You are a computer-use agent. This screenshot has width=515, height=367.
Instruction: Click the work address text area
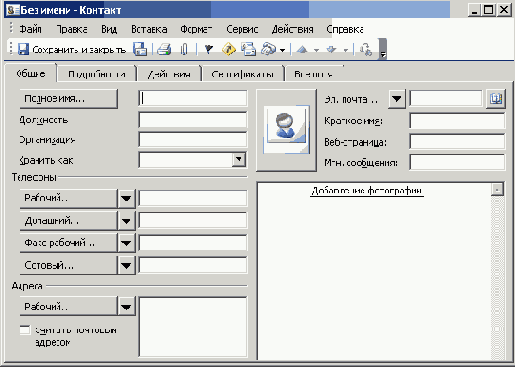193,327
